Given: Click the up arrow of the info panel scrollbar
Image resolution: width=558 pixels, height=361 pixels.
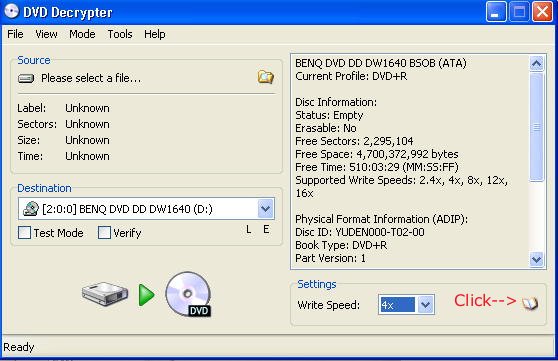Looking at the screenshot, I should click(536, 64).
